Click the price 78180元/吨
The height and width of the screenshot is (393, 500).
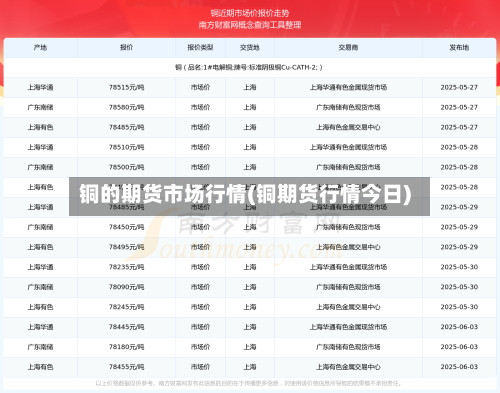pyautogui.click(x=126, y=347)
